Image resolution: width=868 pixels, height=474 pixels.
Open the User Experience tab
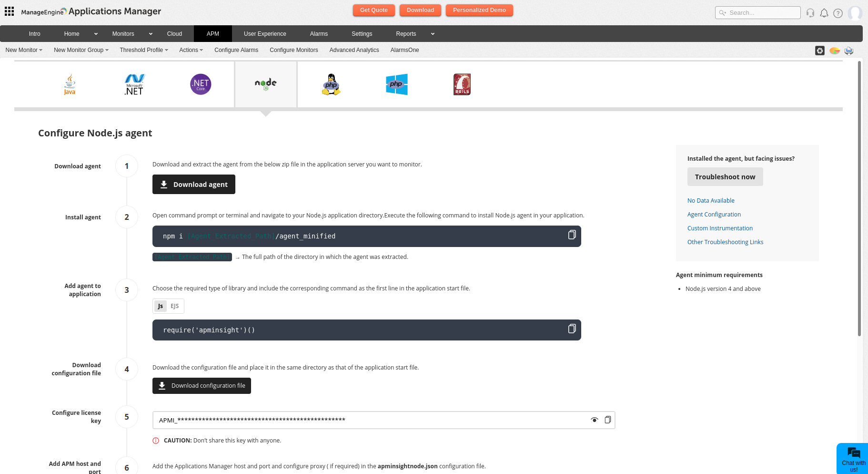click(265, 34)
